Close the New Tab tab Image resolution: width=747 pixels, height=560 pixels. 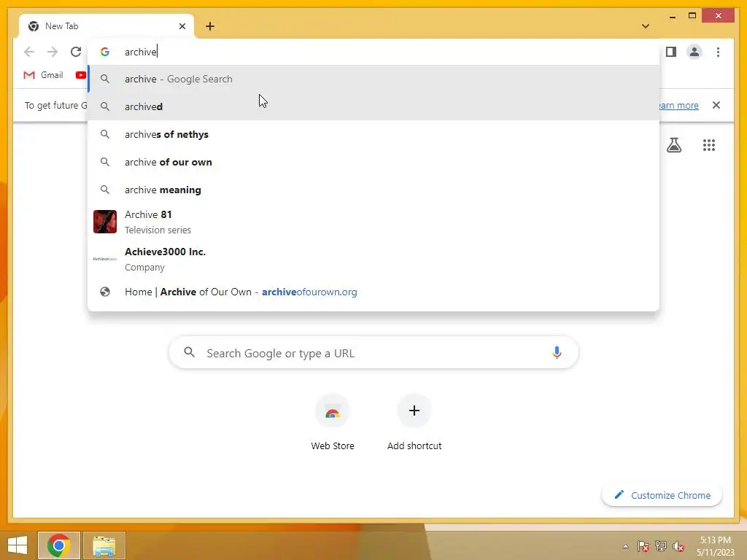click(x=182, y=26)
